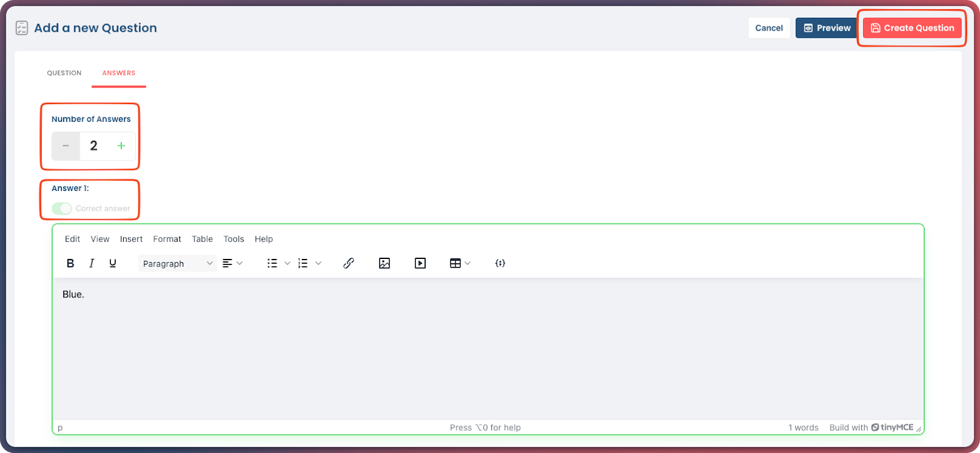Toggle the Correct answer switch

[x=62, y=209]
